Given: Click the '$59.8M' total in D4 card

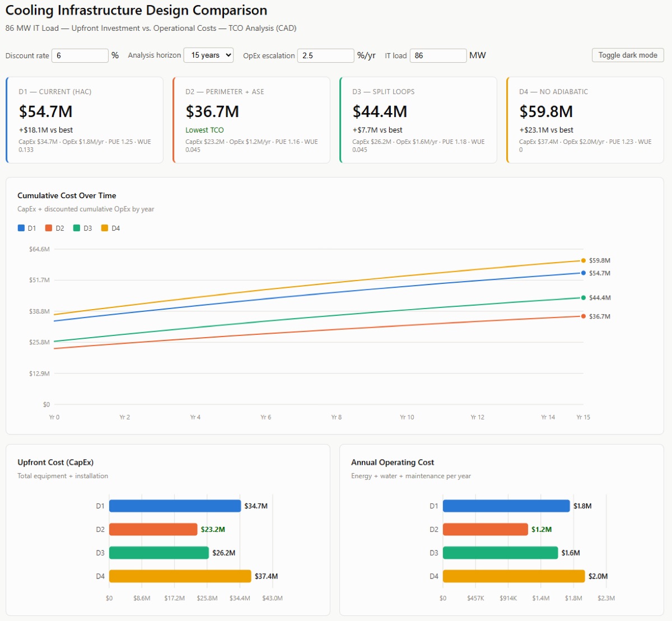Looking at the screenshot, I should [546, 111].
